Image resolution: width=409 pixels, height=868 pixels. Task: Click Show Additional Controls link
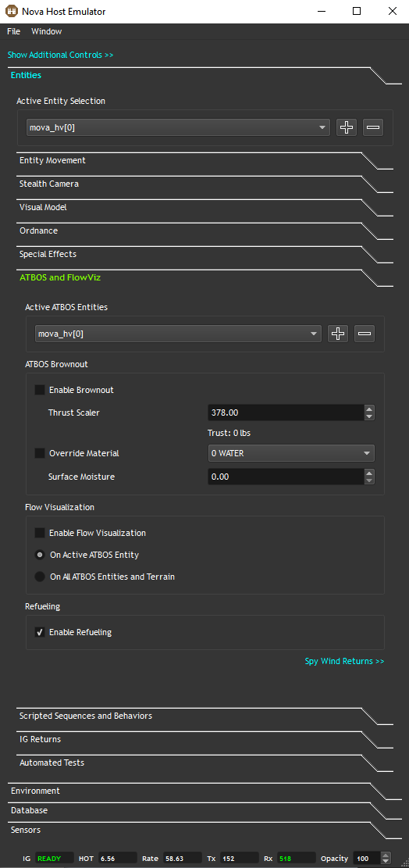click(x=60, y=55)
